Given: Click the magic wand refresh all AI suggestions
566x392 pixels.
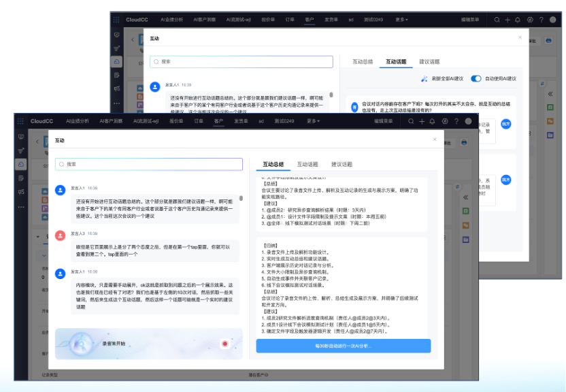Looking at the screenshot, I should (x=424, y=79).
